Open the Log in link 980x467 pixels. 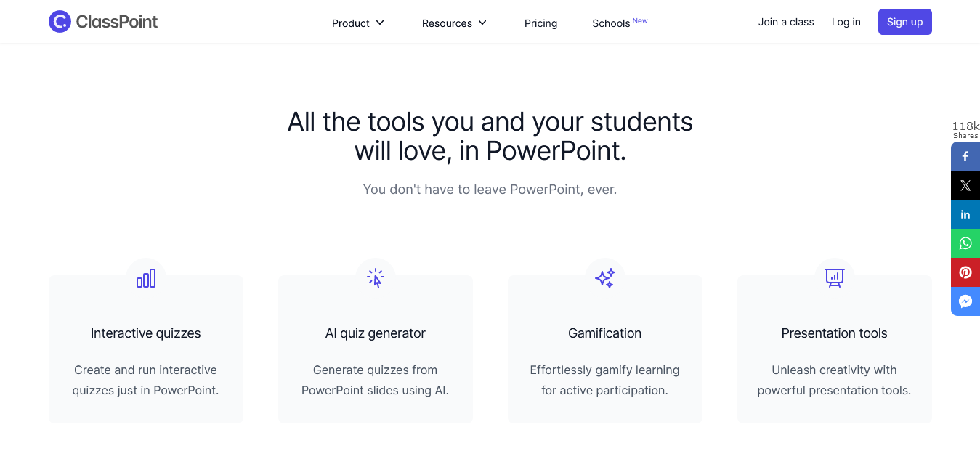point(846,22)
